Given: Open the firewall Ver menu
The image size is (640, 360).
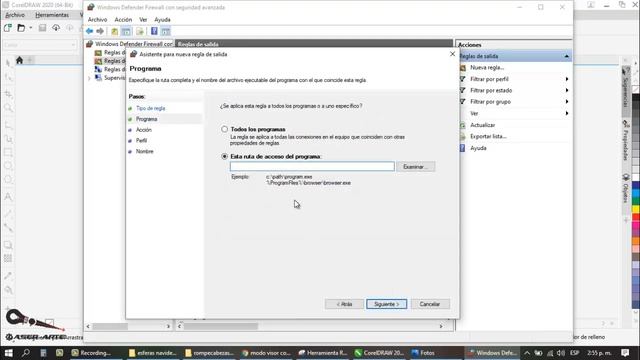Looking at the screenshot, I should click(143, 20).
